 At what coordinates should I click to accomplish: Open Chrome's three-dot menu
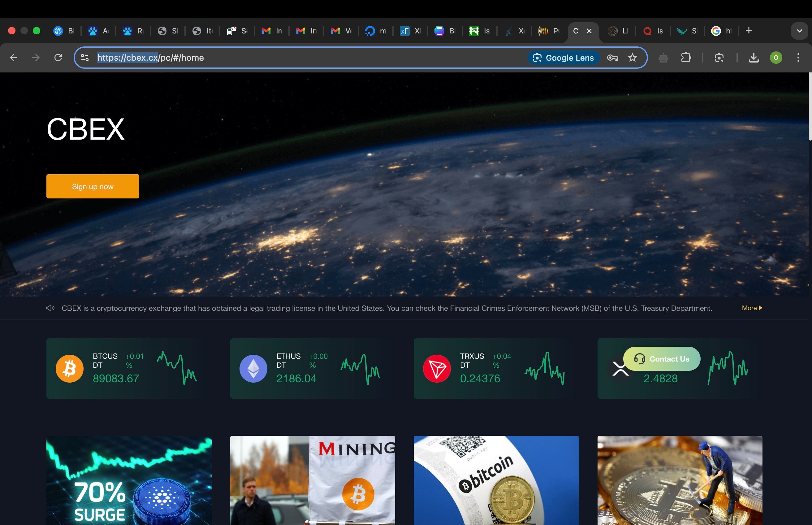point(798,58)
